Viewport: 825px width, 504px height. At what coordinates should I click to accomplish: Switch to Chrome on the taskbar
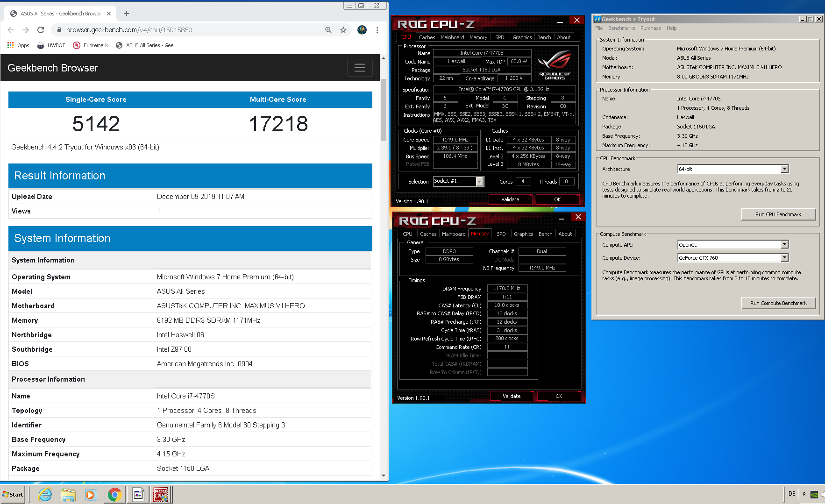pos(114,495)
